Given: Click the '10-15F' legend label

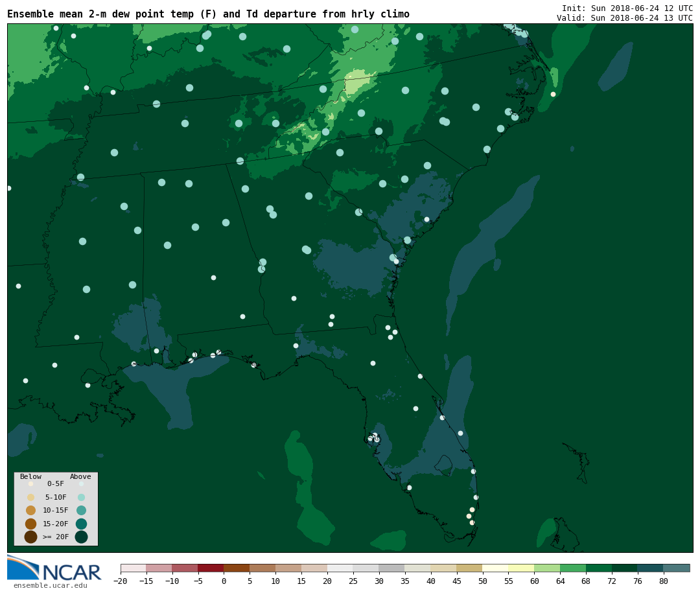Looking at the screenshot, I should [56, 510].
